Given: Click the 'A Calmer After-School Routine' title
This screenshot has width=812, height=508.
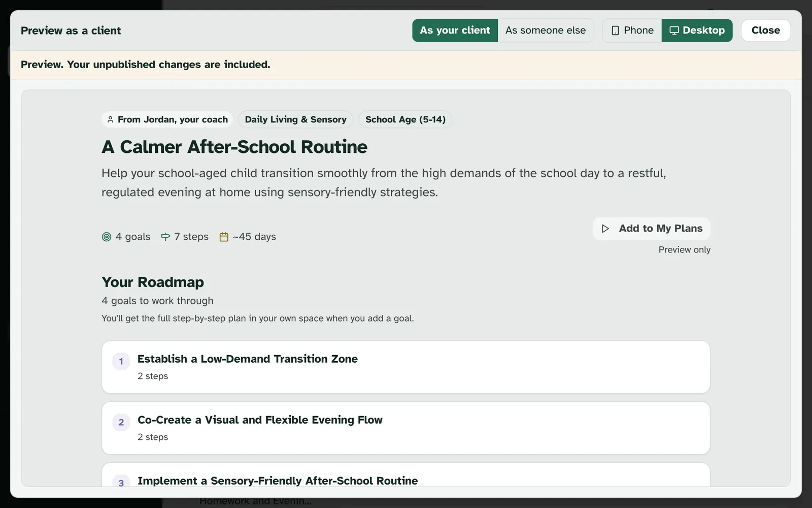Looking at the screenshot, I should click(x=234, y=147).
